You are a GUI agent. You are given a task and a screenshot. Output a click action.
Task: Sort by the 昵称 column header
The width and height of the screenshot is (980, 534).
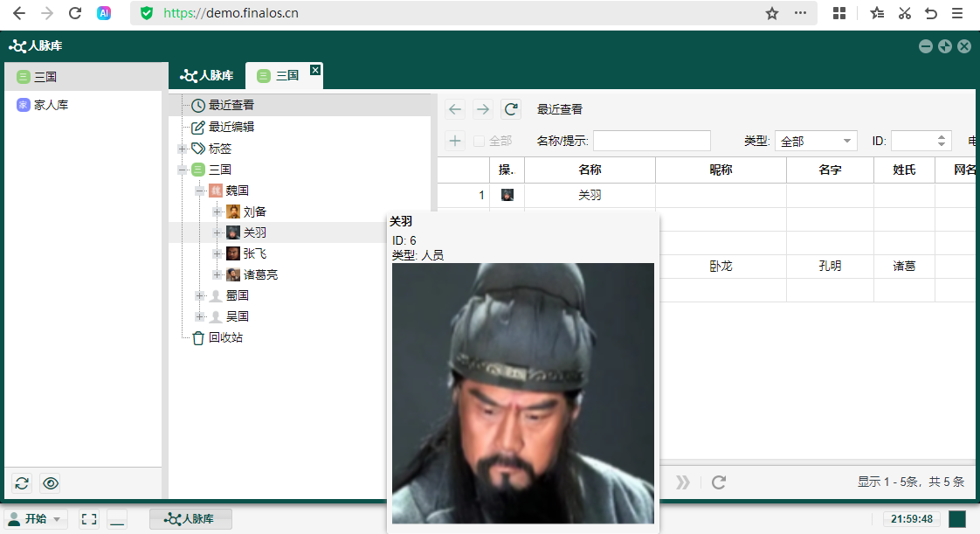pyautogui.click(x=721, y=170)
